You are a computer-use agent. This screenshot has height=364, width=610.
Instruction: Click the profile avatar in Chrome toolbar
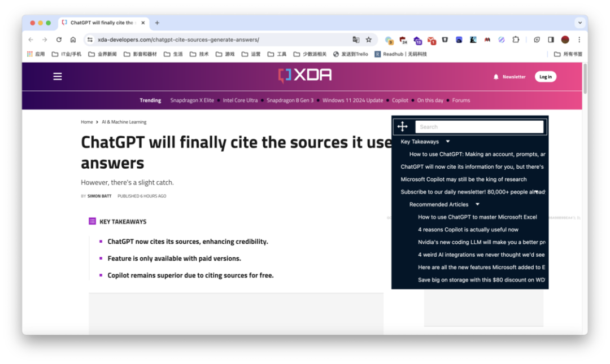tap(565, 40)
